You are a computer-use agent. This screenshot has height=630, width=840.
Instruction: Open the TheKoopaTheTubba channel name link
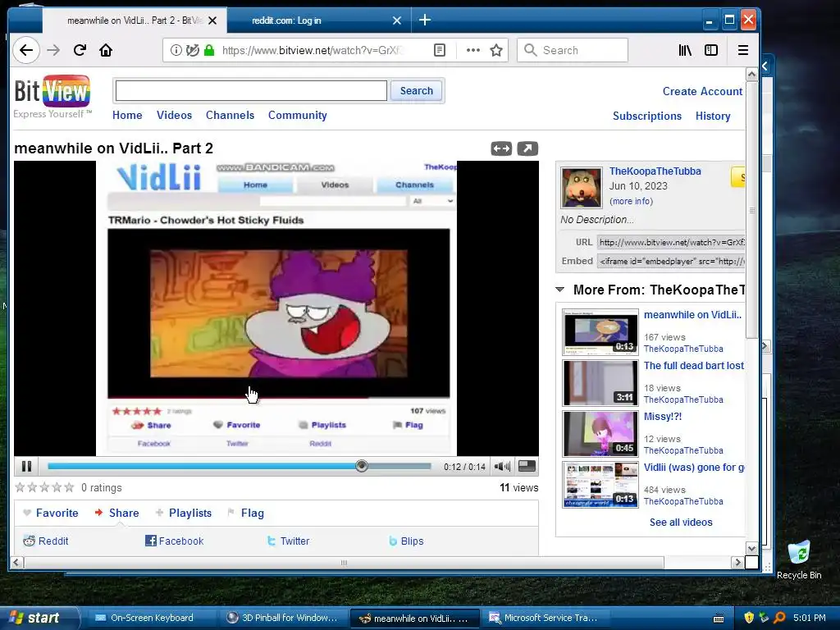coord(655,171)
